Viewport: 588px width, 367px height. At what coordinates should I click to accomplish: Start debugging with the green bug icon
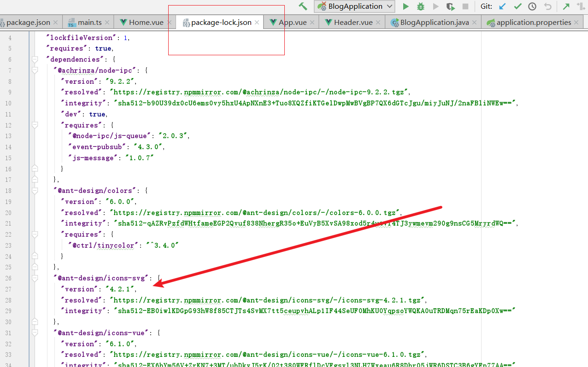(420, 6)
